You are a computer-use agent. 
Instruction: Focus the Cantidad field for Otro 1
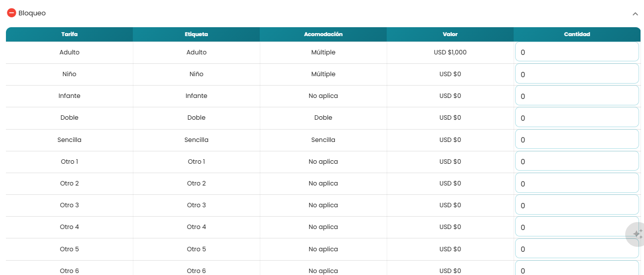click(577, 161)
